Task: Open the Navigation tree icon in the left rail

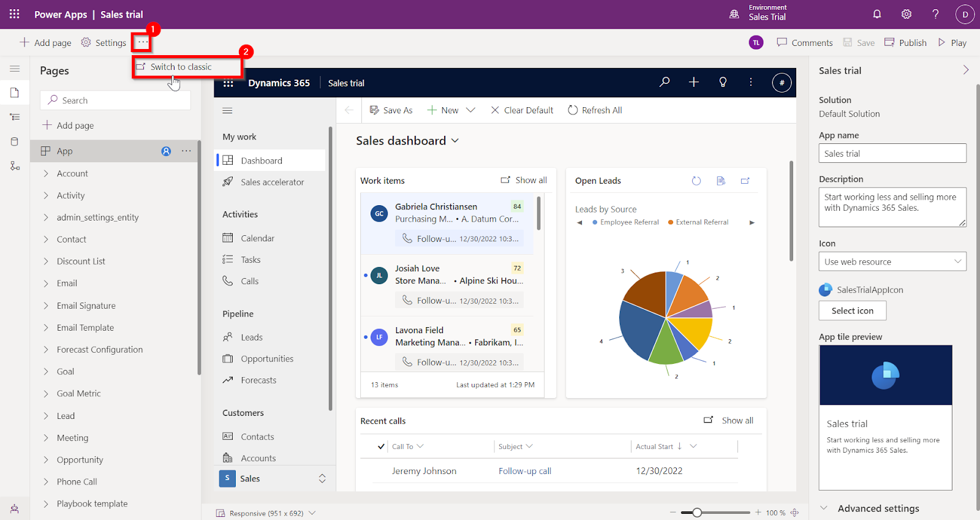Action: pos(15,117)
